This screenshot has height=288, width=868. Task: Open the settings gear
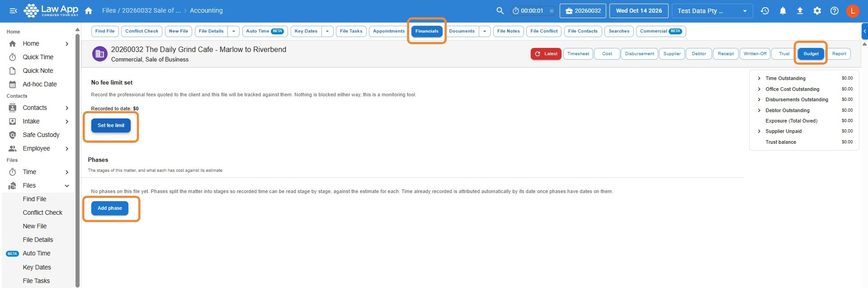[x=817, y=11]
